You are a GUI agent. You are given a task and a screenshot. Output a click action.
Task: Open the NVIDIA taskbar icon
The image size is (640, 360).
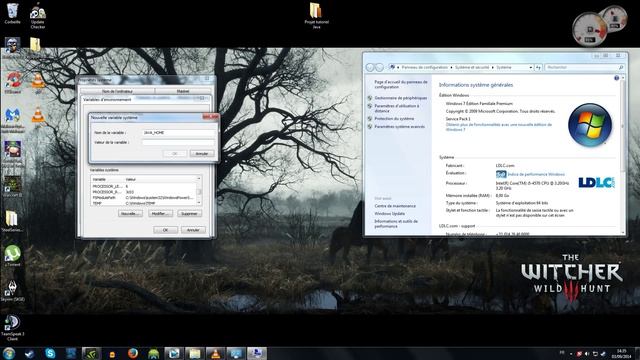point(91,353)
